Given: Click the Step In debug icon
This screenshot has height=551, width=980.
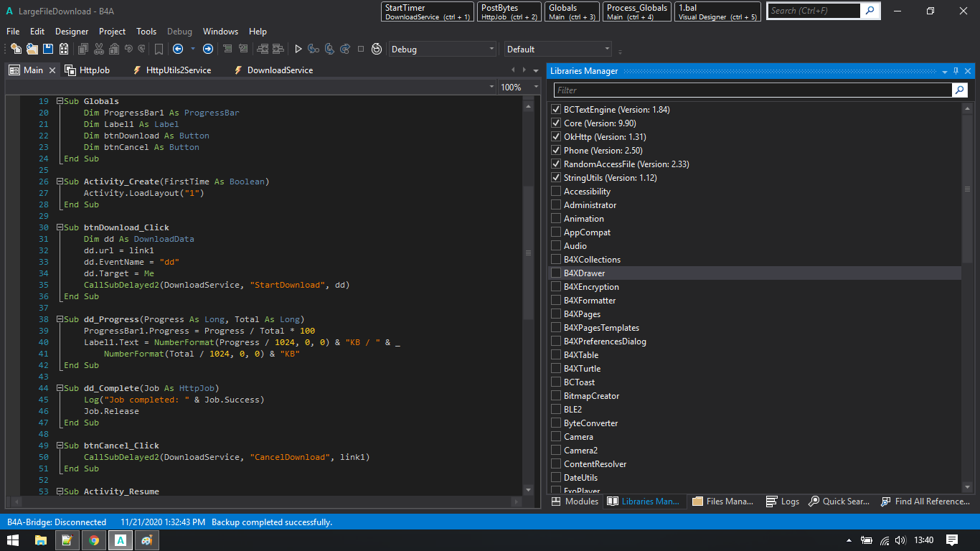Looking at the screenshot, I should tap(314, 49).
